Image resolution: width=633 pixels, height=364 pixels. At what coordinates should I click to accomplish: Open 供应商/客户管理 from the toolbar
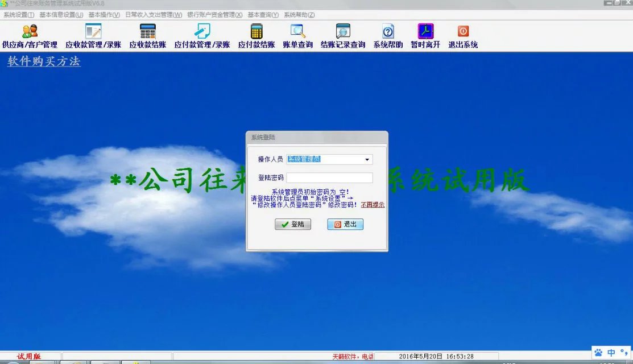click(30, 35)
